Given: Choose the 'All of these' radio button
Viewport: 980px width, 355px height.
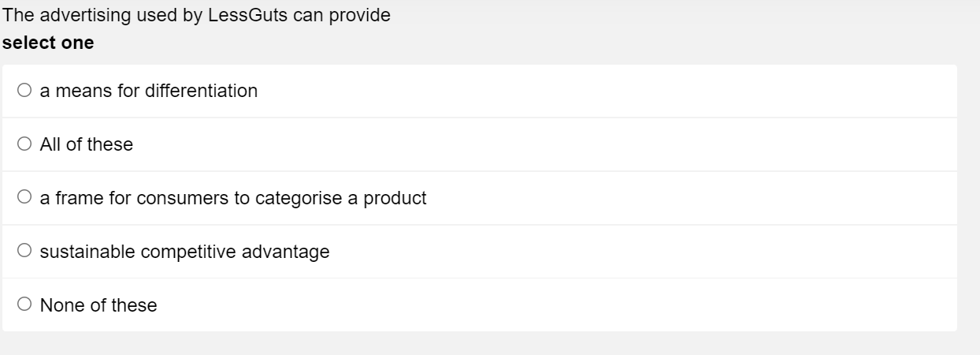Looking at the screenshot, I should pos(24,145).
